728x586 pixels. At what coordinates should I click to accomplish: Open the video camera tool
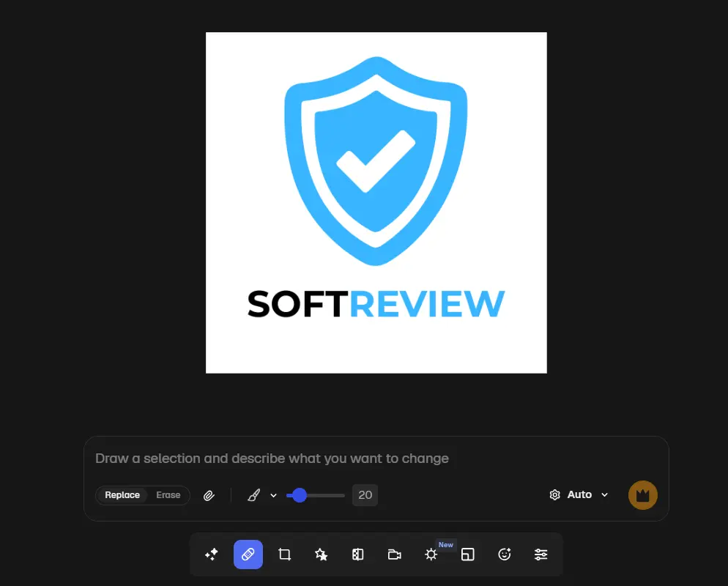(x=395, y=555)
